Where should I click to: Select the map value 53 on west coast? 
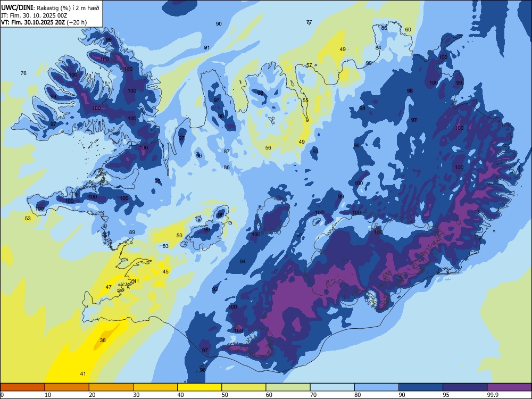(x=28, y=219)
